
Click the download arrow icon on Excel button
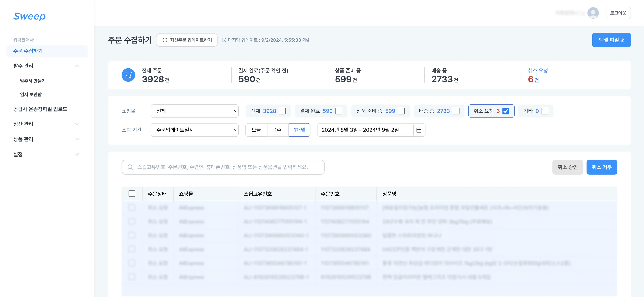point(622,40)
